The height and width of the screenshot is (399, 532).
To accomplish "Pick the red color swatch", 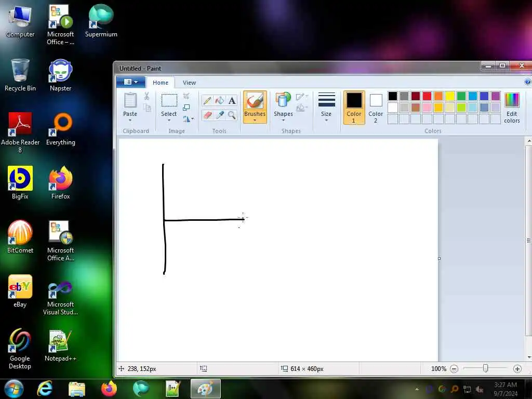I will (427, 96).
